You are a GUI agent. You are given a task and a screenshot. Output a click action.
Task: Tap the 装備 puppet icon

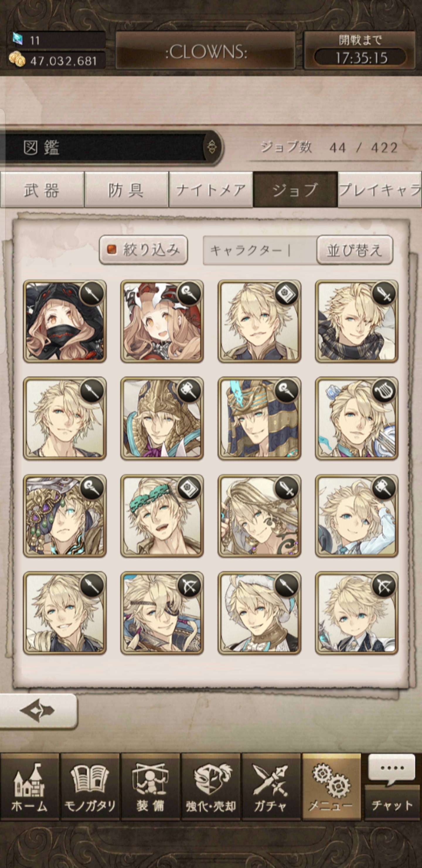click(x=150, y=787)
